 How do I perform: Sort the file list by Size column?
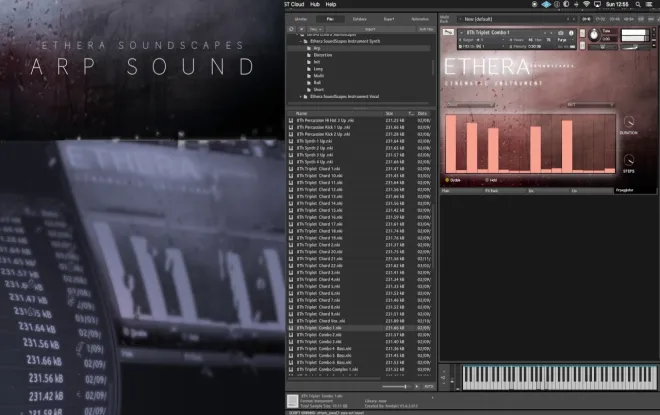pyautogui.click(x=389, y=114)
